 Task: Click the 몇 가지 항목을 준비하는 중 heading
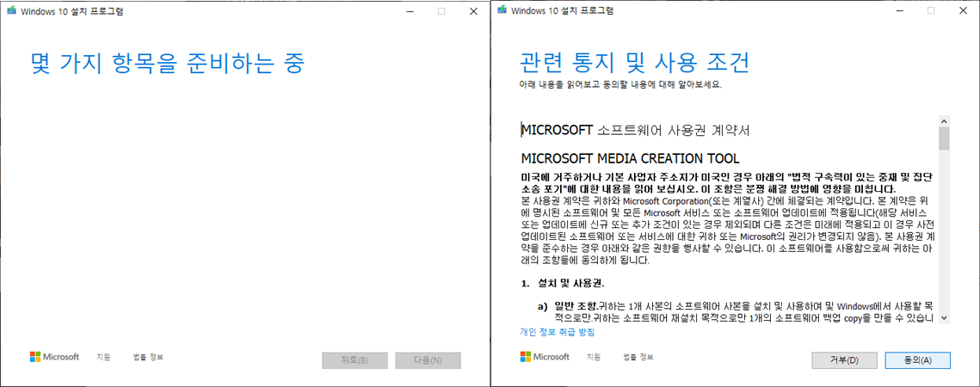(168, 64)
